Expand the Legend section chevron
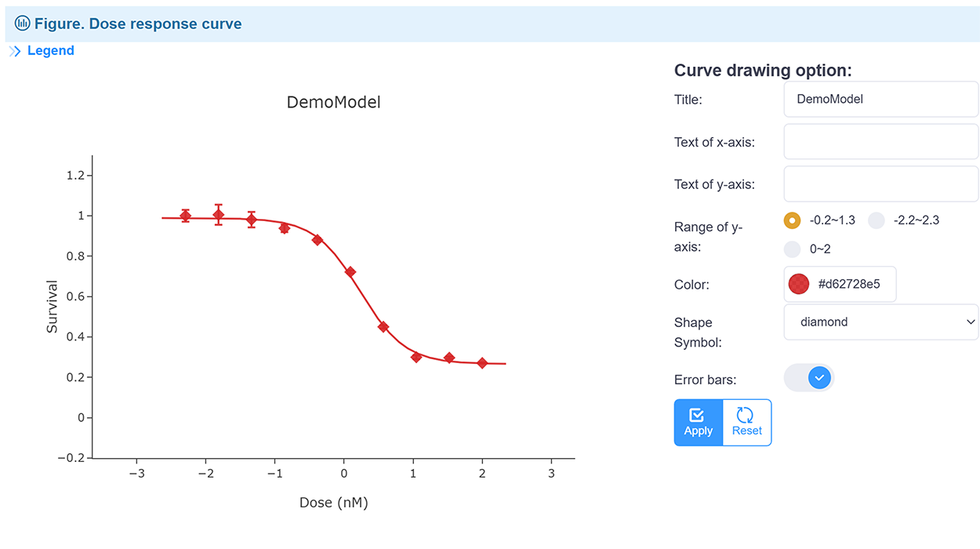 15,51
